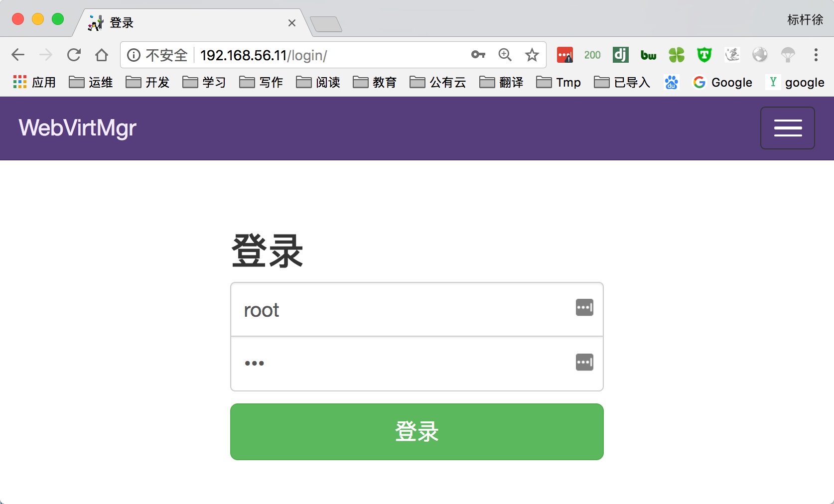834x504 pixels.
Task: Click the 标杆徐 profile name button
Action: coord(805,20)
